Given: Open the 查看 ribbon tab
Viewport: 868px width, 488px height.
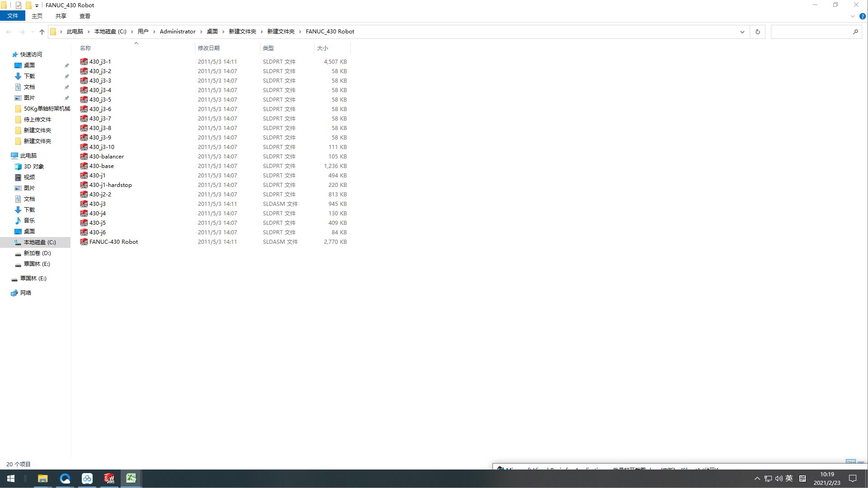Looking at the screenshot, I should tap(84, 16).
